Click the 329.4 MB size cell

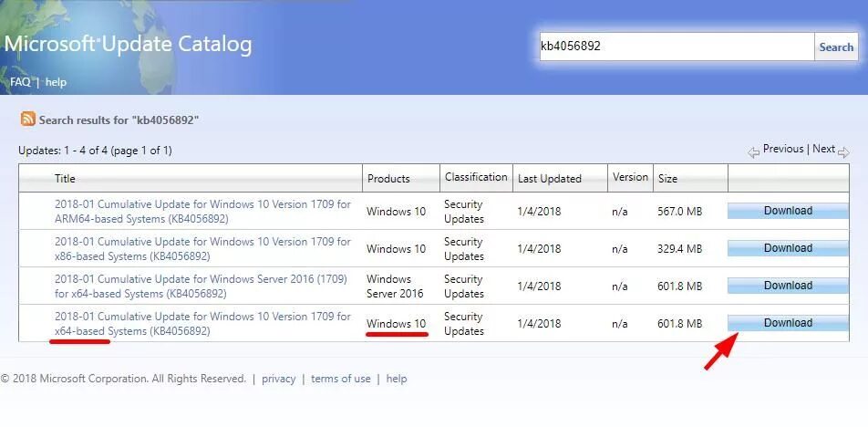coord(680,249)
